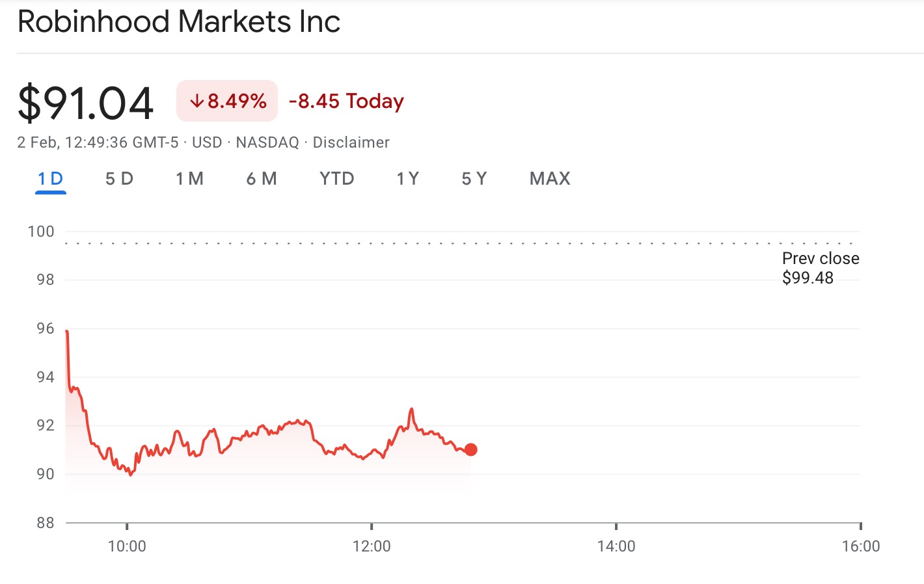
Task: Click the down arrow in percent badge
Action: [197, 101]
